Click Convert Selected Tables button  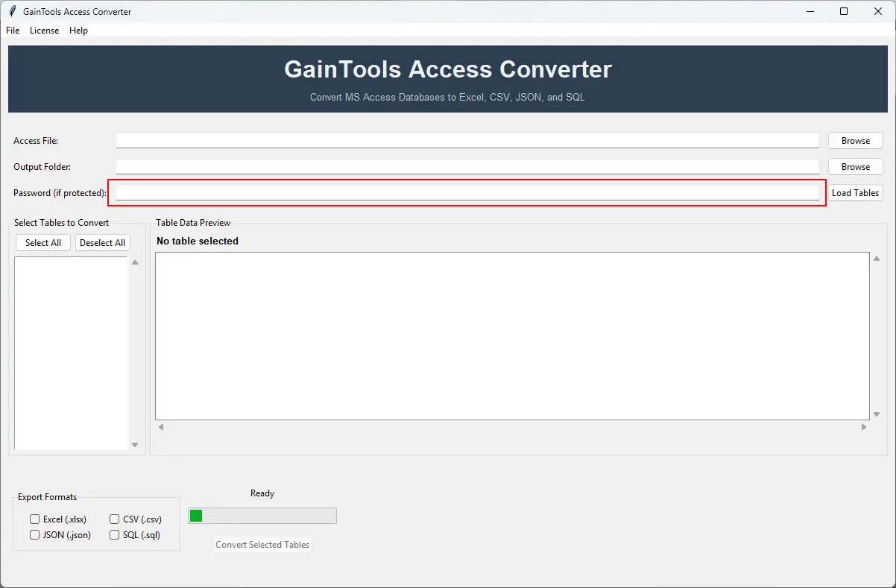(x=262, y=545)
